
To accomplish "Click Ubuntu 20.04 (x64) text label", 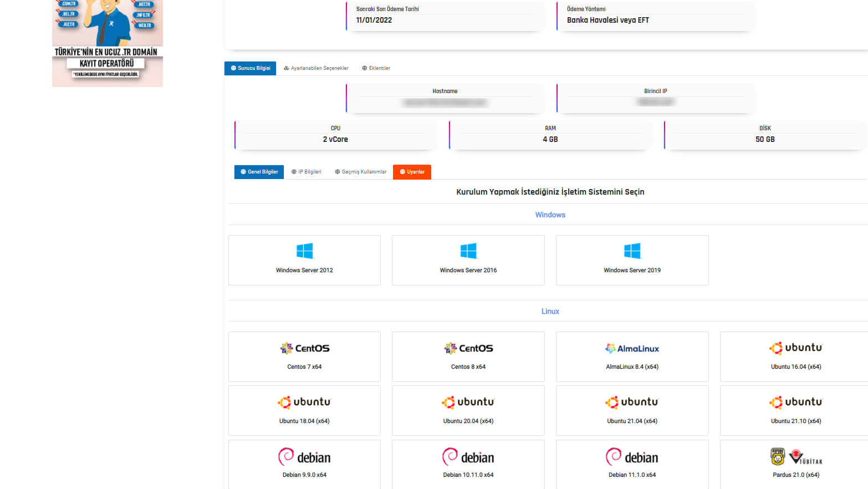I will coord(468,421).
